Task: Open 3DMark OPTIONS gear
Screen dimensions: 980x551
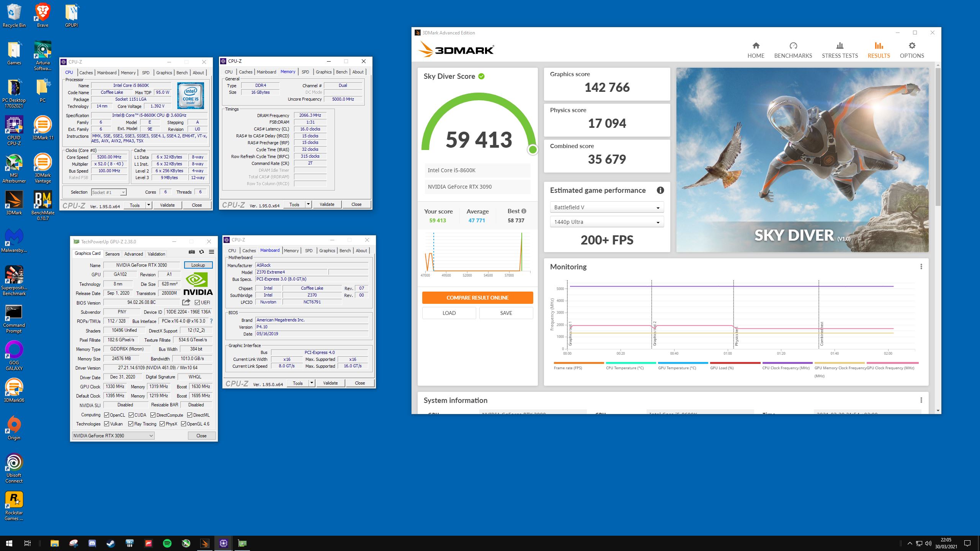Action: [x=912, y=50]
